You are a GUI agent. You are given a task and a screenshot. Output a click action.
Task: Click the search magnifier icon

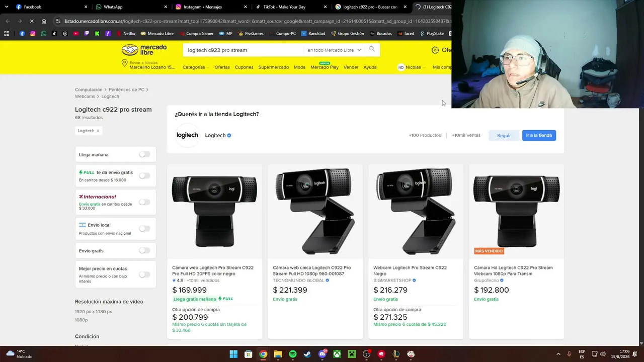[x=372, y=49]
